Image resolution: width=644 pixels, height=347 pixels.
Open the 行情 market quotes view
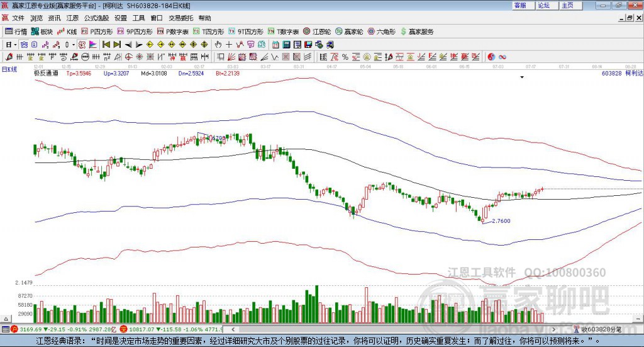click(16, 31)
